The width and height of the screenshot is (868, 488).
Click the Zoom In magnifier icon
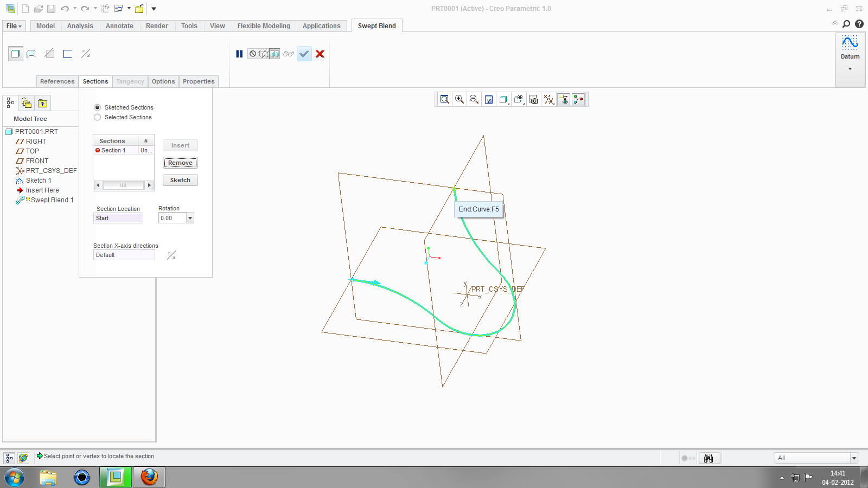pos(459,99)
